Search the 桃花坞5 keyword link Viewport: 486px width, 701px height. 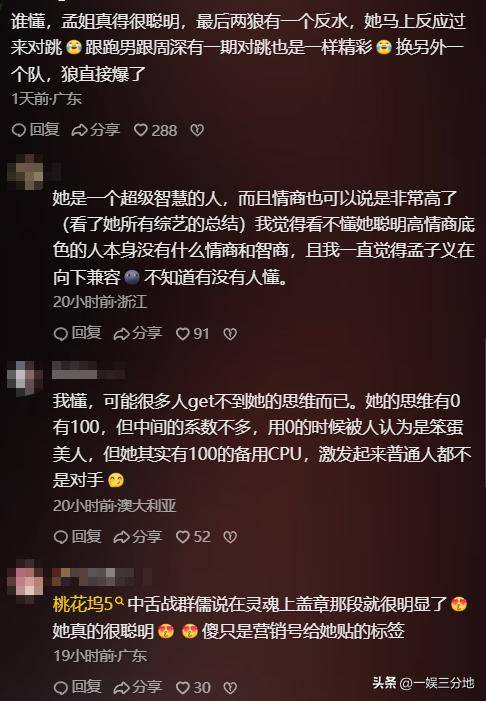click(x=89, y=604)
